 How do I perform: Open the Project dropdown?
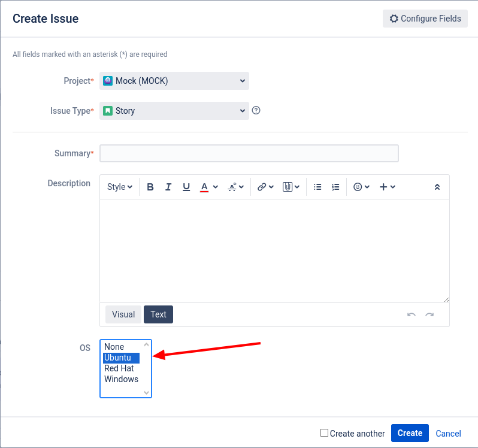click(x=174, y=81)
